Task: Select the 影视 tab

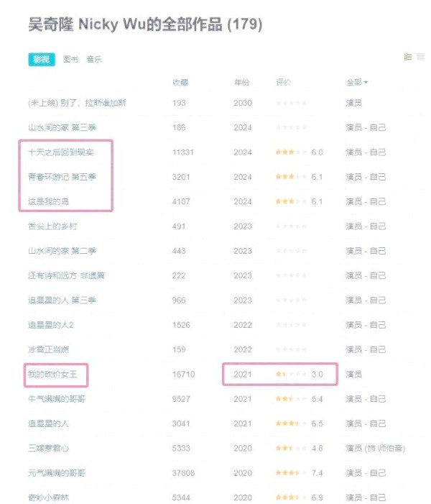Action: 41,59
